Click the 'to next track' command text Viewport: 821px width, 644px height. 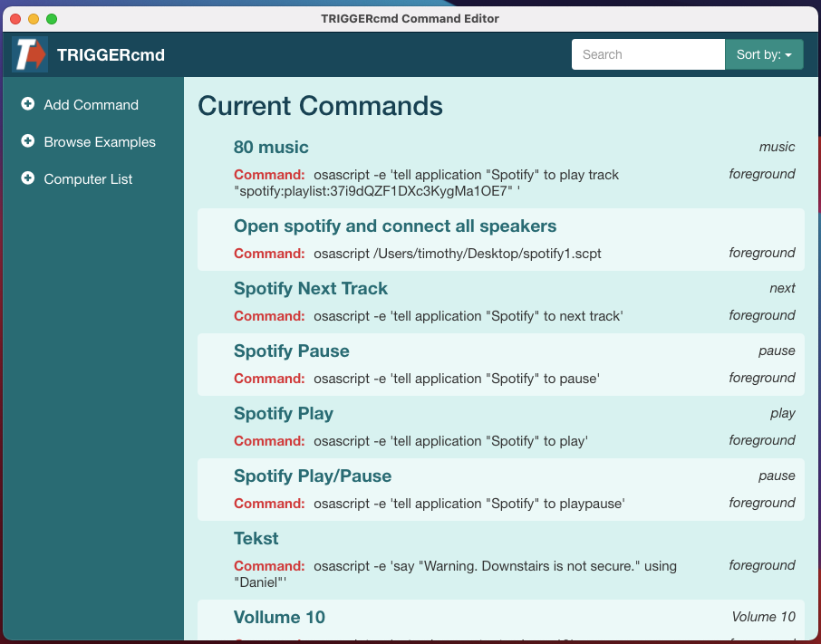pyautogui.click(x=468, y=316)
